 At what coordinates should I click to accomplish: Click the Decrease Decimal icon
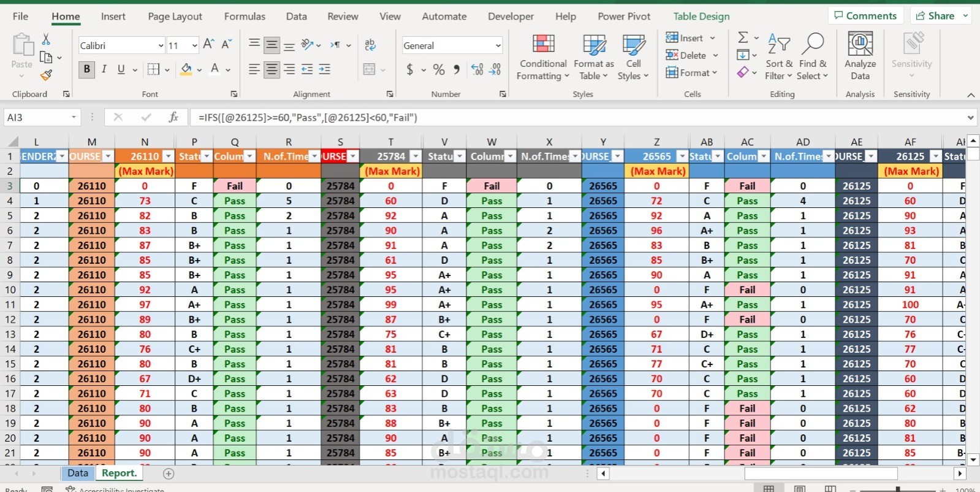(x=495, y=69)
